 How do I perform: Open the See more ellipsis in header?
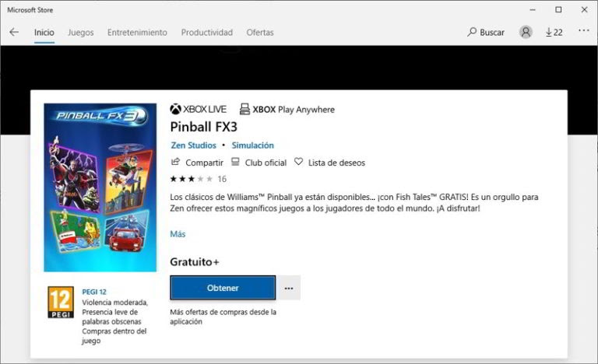coord(583,30)
